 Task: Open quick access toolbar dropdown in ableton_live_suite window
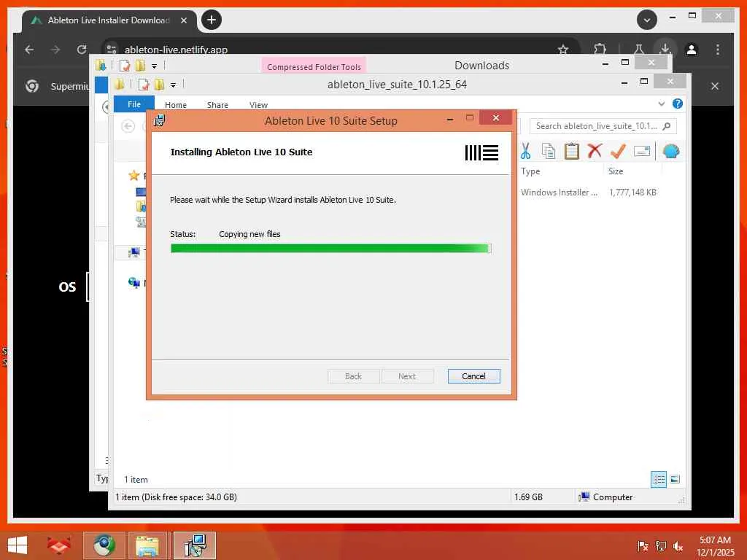point(173,85)
